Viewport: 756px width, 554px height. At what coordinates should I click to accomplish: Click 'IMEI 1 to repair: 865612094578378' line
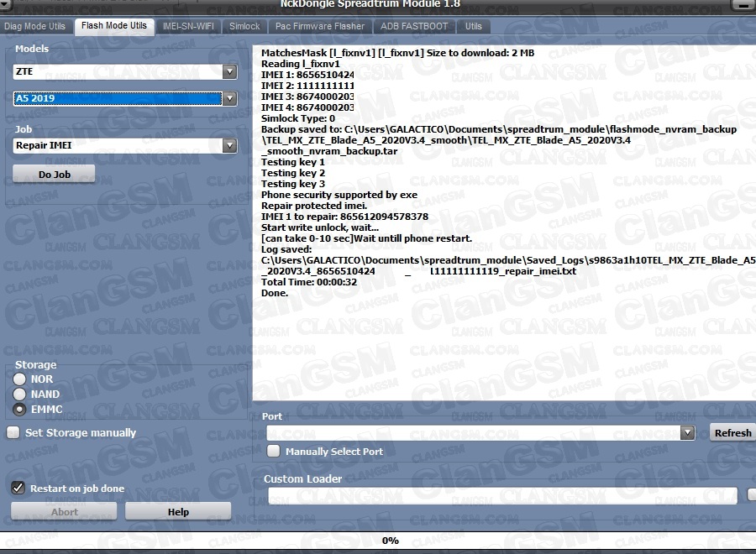point(344,217)
